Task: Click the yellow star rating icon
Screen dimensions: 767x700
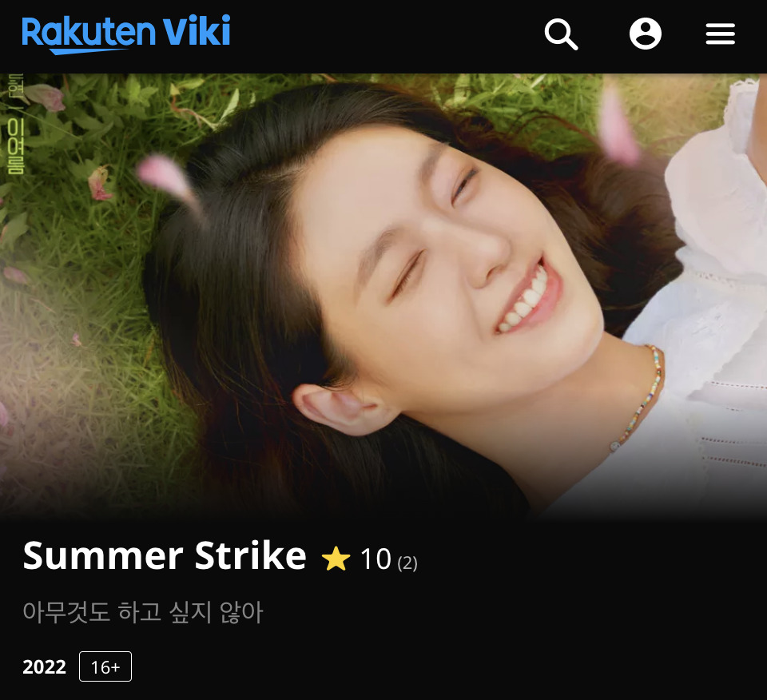Action: pyautogui.click(x=336, y=559)
